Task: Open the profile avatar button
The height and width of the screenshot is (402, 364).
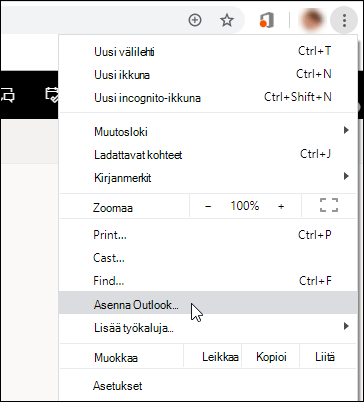Action: click(x=312, y=20)
